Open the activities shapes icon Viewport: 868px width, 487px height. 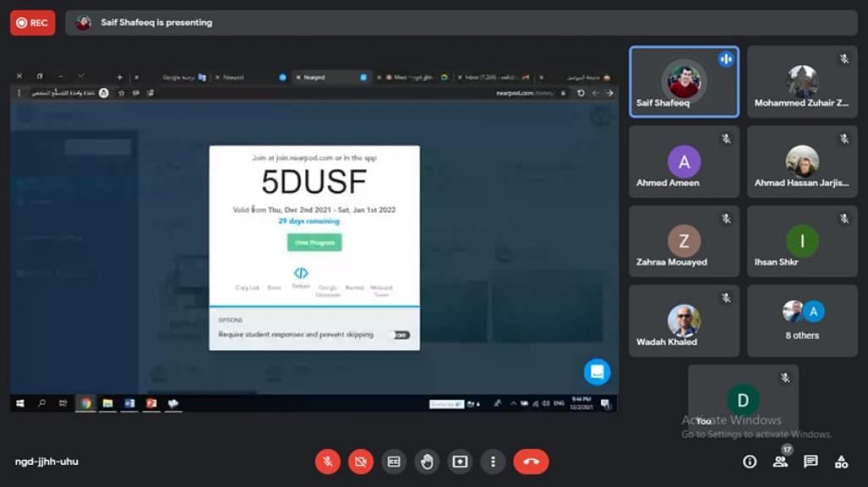pos(841,462)
